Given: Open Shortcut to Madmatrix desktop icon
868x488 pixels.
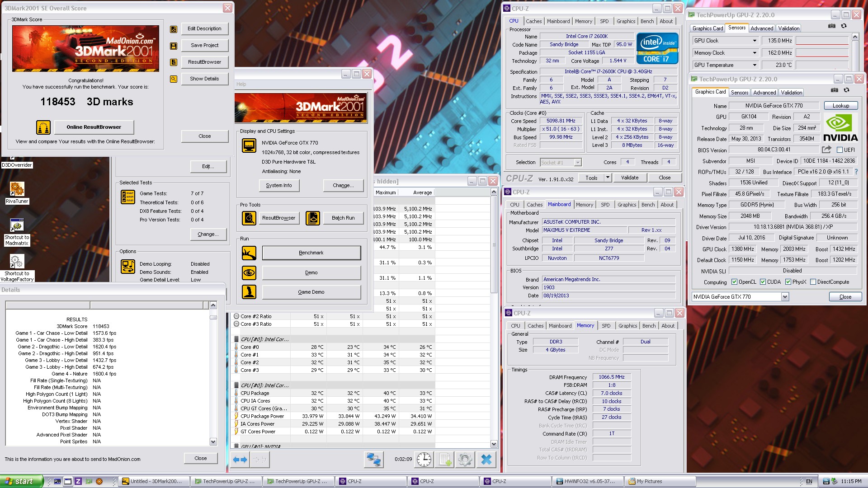Looking at the screenshot, I should tap(17, 232).
